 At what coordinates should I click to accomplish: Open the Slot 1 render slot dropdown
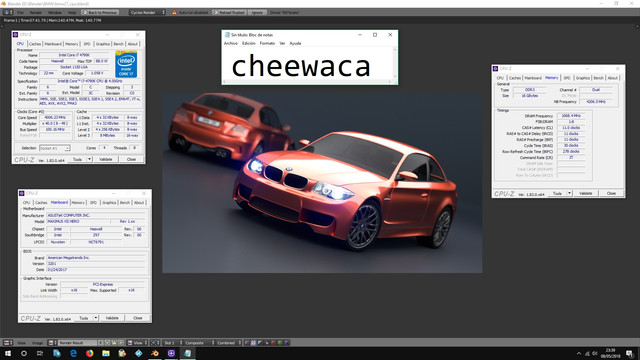tap(173, 343)
